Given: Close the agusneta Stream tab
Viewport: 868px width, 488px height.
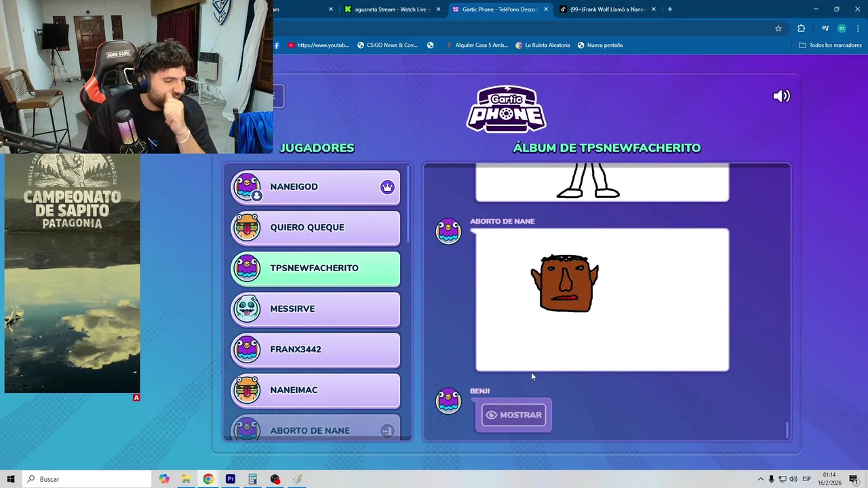Looking at the screenshot, I should point(438,9).
